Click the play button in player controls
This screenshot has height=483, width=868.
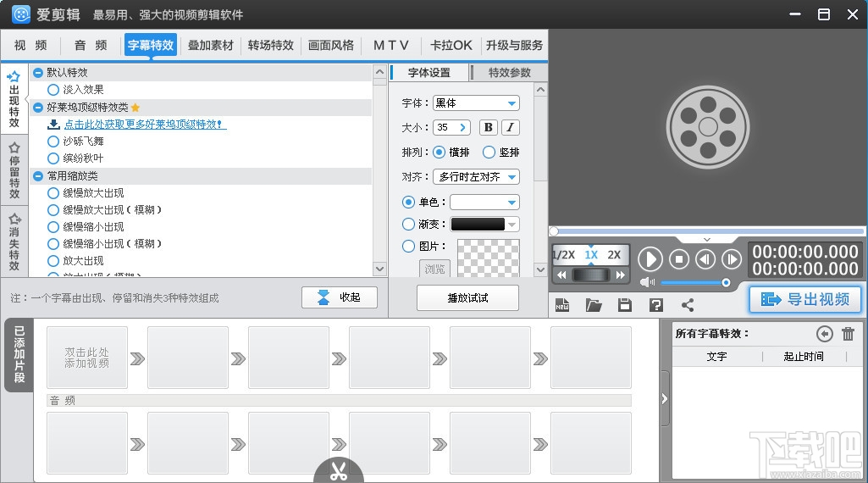click(x=650, y=259)
